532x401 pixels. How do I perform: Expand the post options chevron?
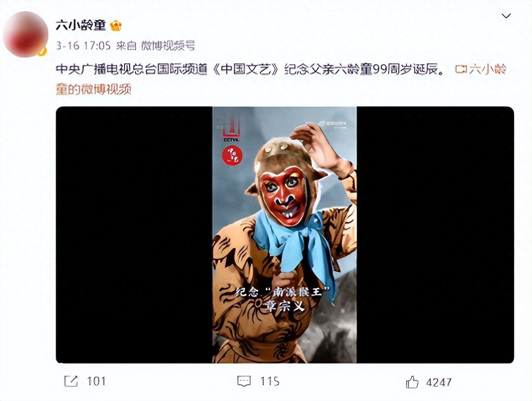[x=506, y=16]
